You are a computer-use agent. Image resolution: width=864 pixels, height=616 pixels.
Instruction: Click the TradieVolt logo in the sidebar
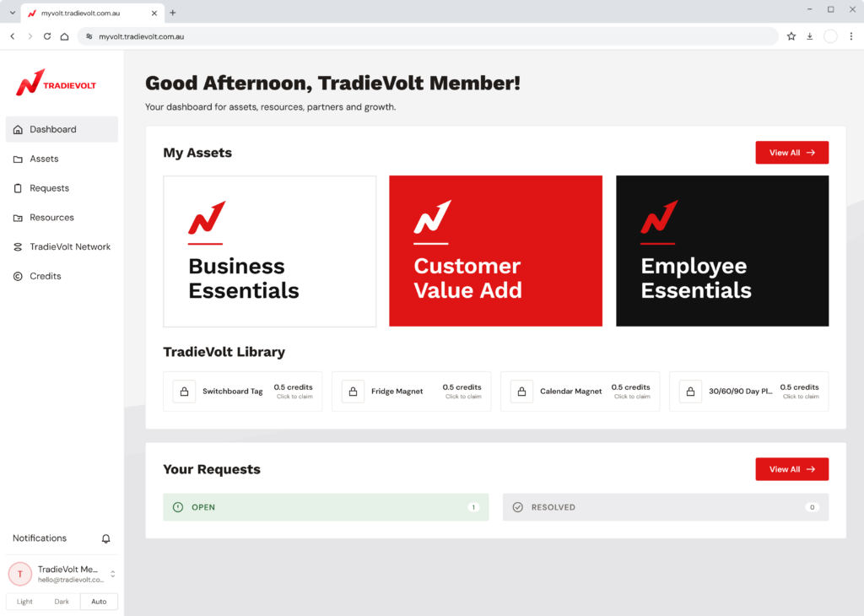[x=57, y=84]
